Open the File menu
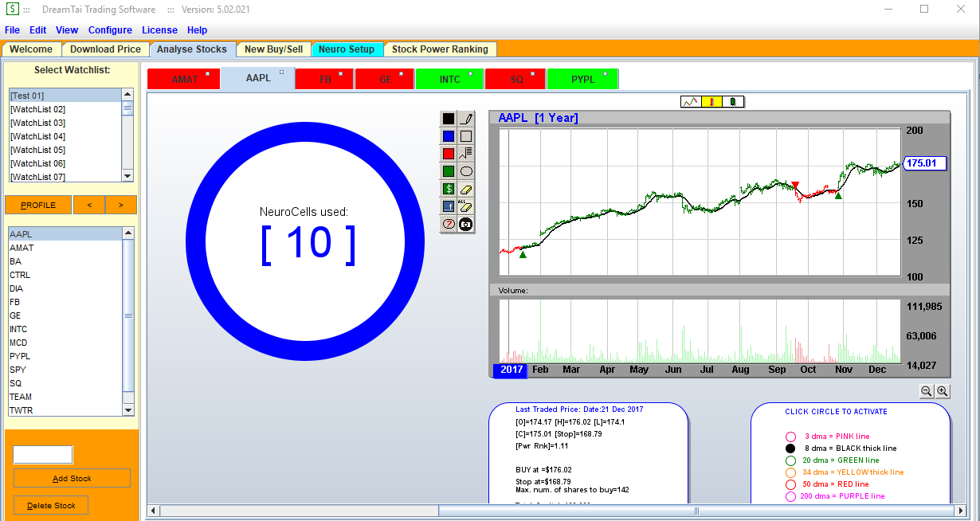Viewport: 980px width, 521px height. [12, 30]
